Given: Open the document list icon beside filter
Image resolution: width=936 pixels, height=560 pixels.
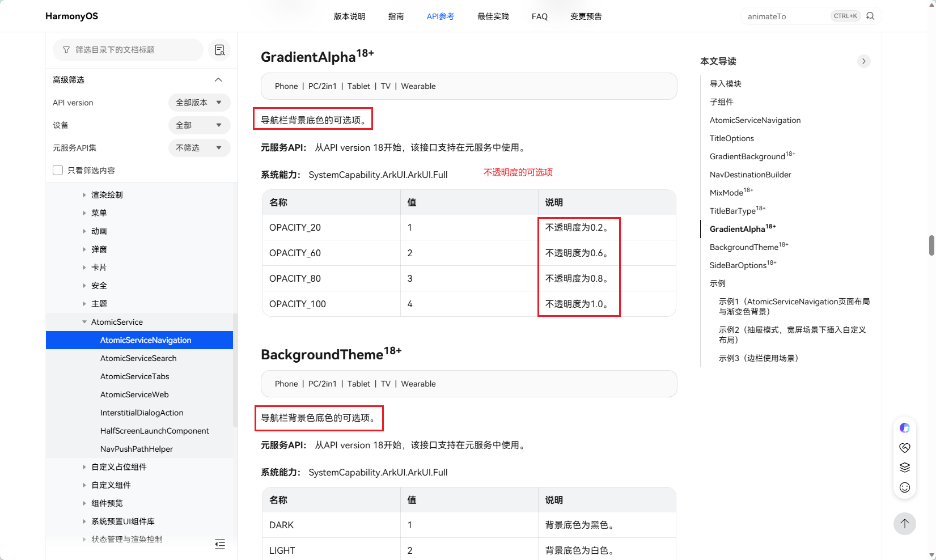Looking at the screenshot, I should point(219,50).
